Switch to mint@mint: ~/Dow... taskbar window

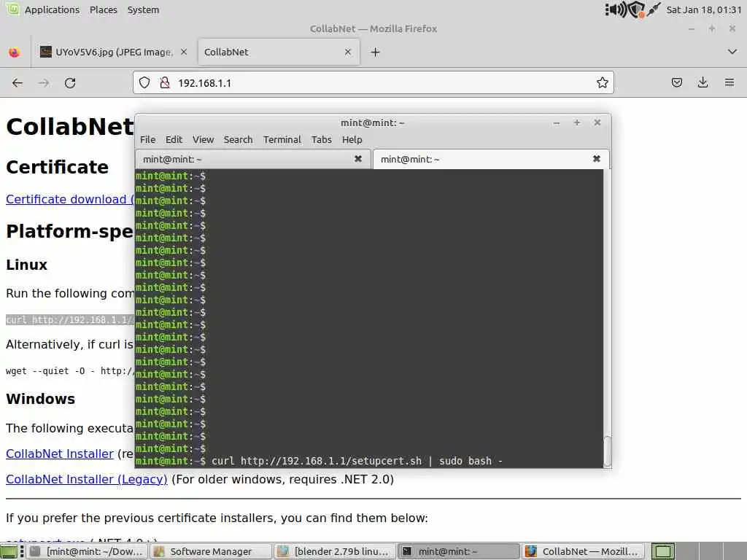coord(88,551)
